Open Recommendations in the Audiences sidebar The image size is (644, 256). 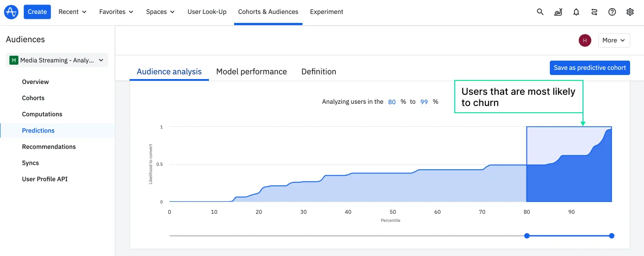pyautogui.click(x=49, y=147)
